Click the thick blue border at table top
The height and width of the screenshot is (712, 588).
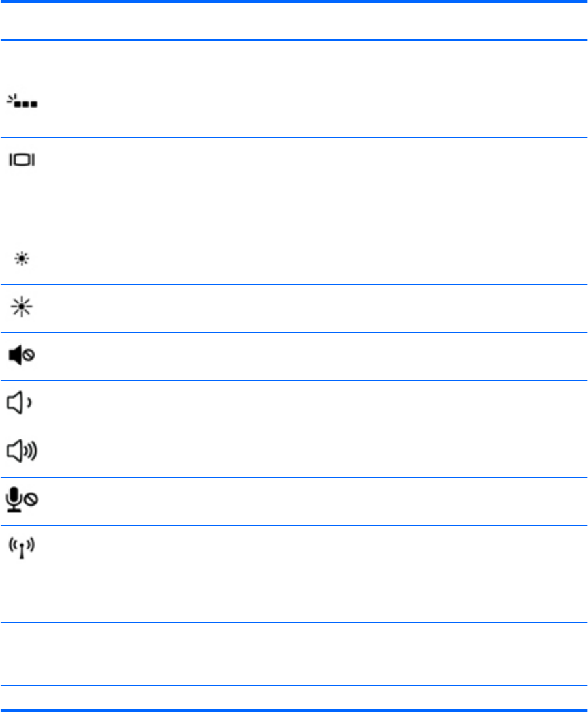coord(294,2)
